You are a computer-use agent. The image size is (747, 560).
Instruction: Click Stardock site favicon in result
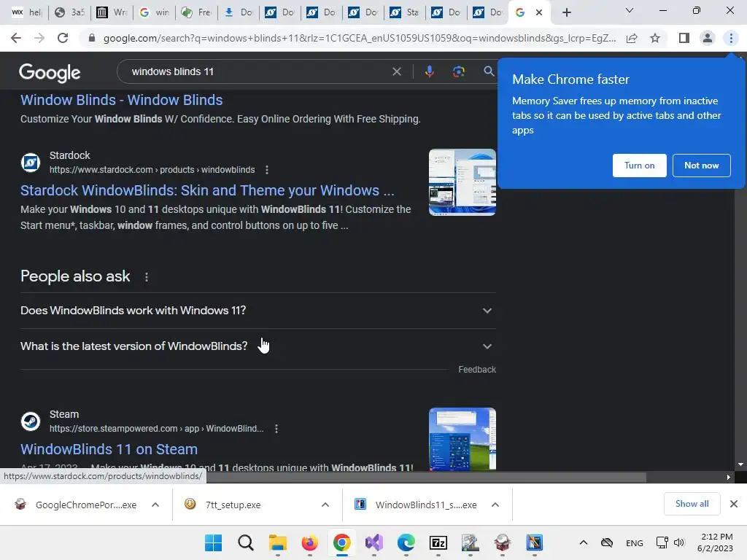31,163
